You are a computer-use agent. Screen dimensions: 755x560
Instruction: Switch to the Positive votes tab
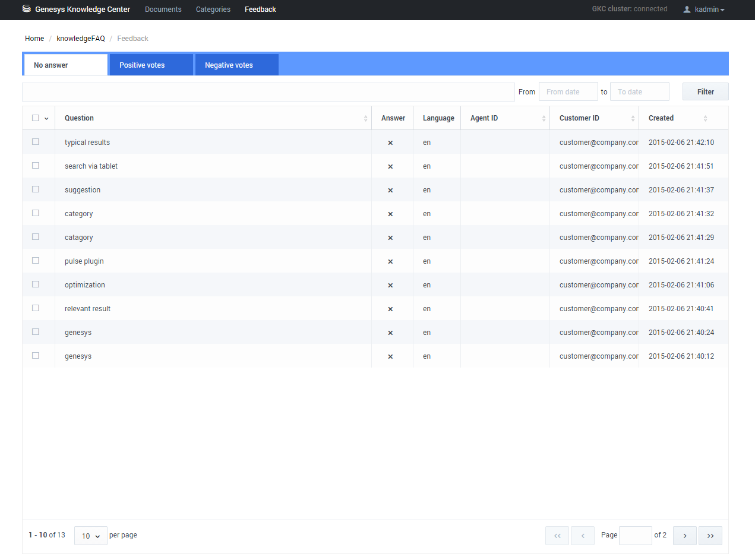point(151,65)
